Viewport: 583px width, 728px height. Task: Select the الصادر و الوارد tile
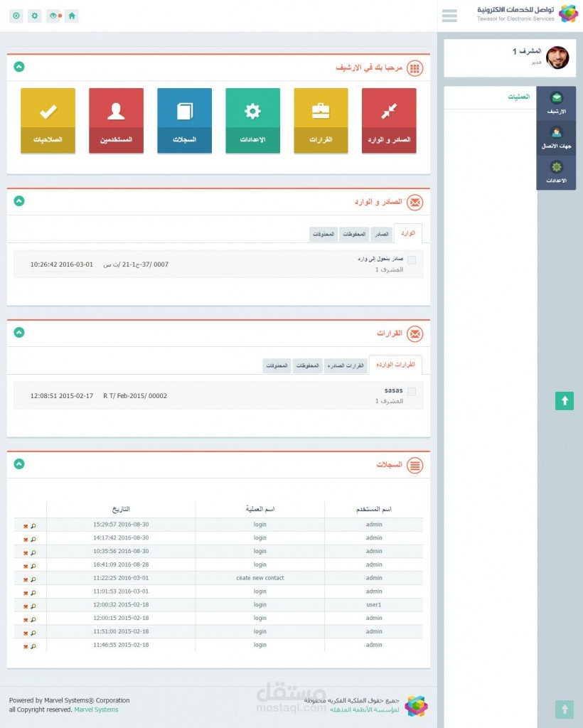389,119
